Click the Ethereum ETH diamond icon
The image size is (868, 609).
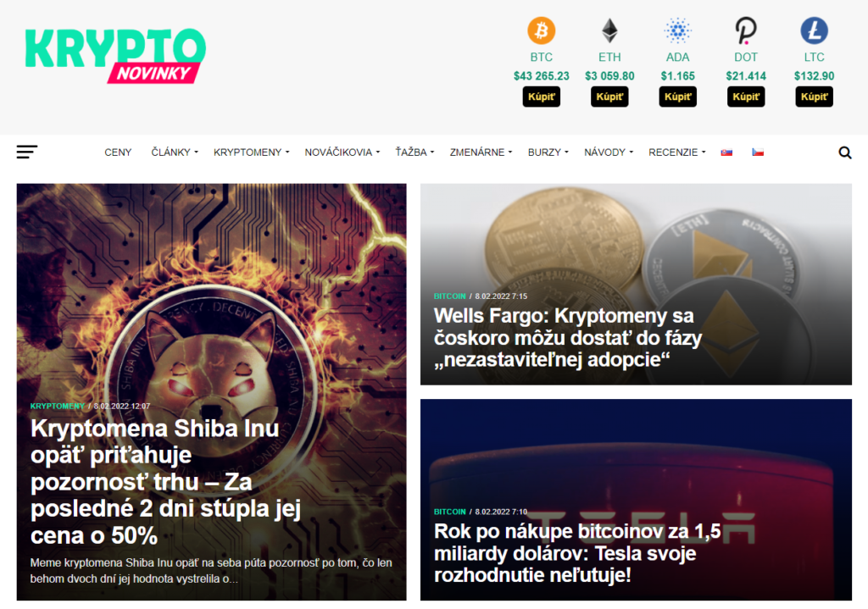pos(609,30)
